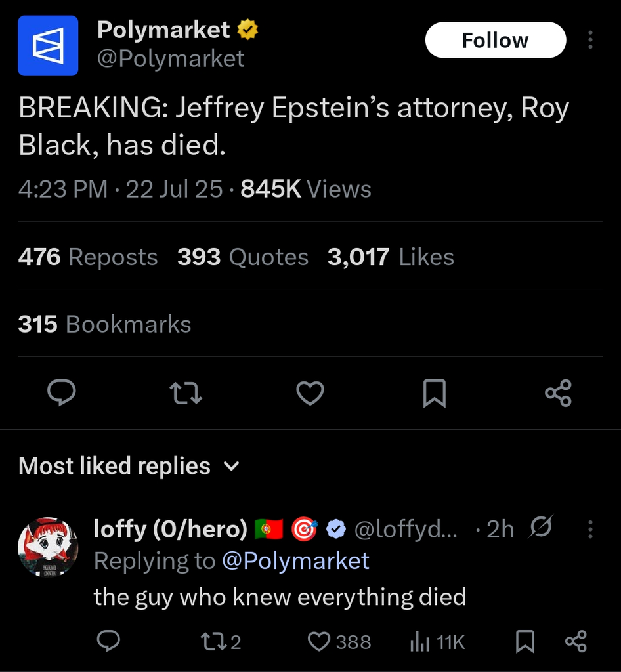
Task: Like loffy's reply showing 388 likes
Action: tap(340, 642)
